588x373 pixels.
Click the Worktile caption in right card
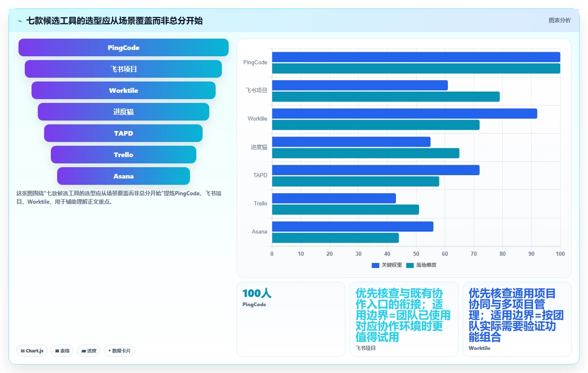click(479, 348)
